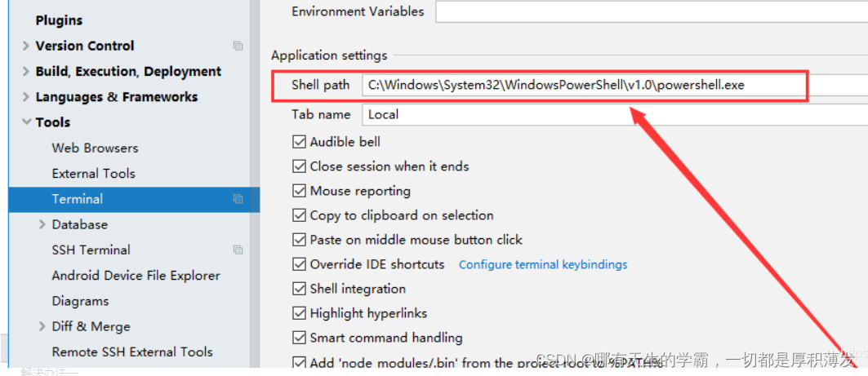Toggle Close session when it ends
This screenshot has height=376, width=868.
coord(299,166)
